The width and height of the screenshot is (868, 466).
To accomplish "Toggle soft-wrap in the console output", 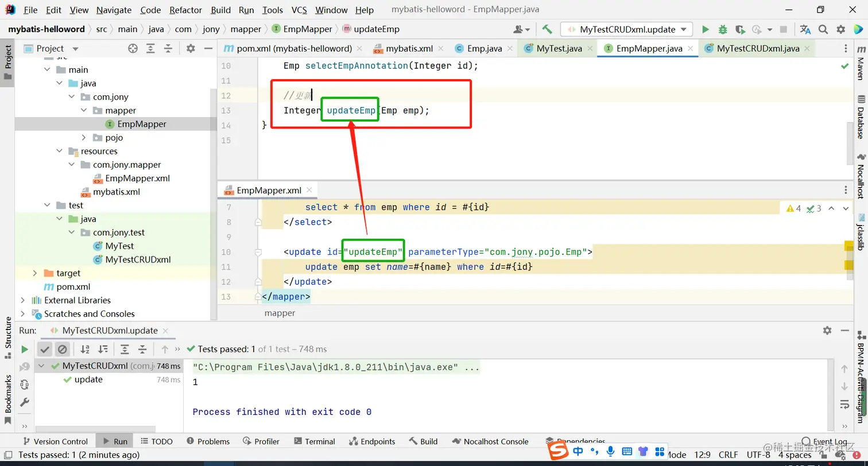I will point(844,404).
